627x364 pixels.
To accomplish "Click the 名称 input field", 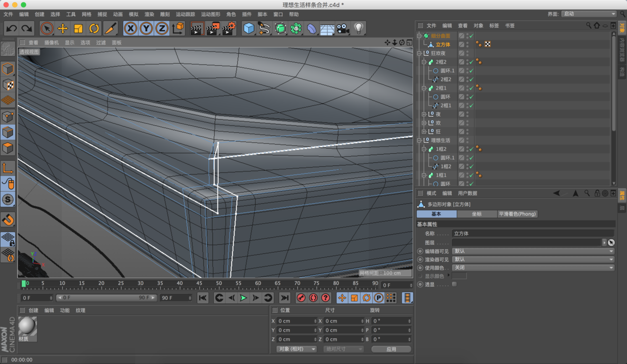I will [x=533, y=234].
